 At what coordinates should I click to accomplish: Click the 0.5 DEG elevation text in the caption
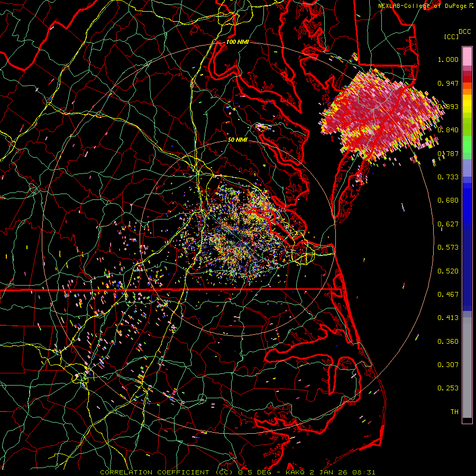(255, 472)
